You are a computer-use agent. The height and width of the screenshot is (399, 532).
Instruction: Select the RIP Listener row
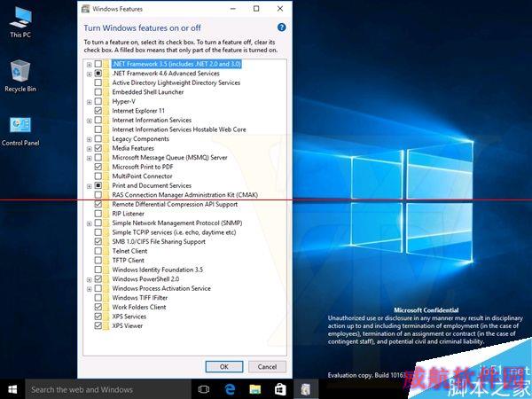click(129, 214)
